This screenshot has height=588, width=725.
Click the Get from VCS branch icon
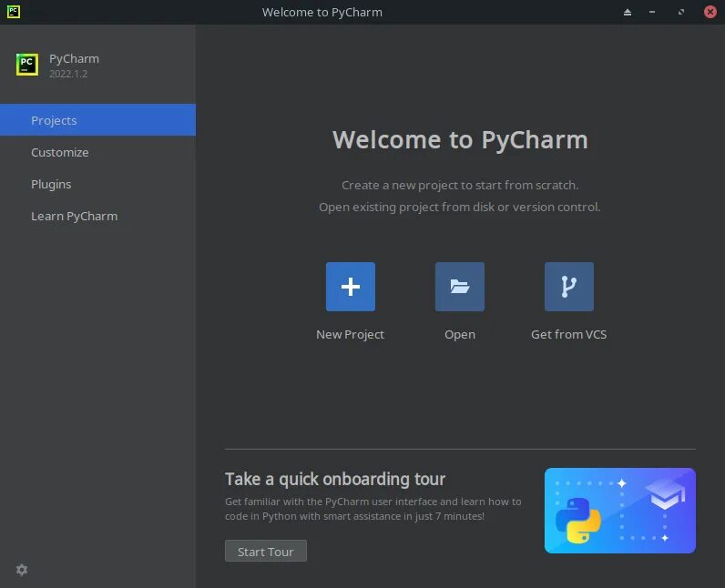(568, 287)
